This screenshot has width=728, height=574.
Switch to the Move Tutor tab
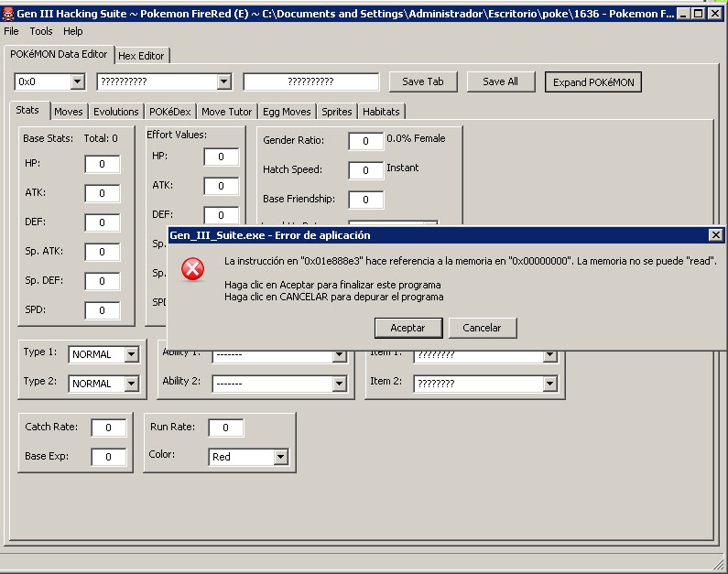[x=226, y=112]
